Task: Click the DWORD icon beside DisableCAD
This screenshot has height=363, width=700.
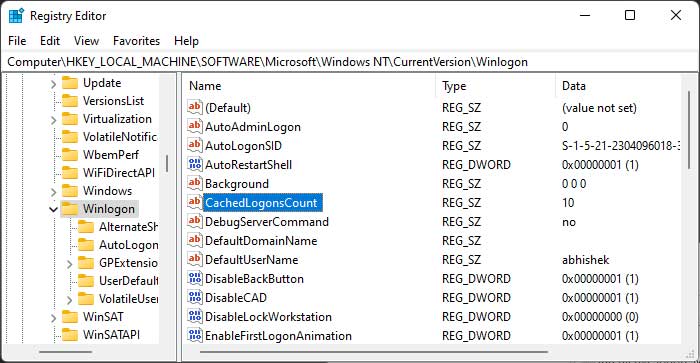Action: 195,297
